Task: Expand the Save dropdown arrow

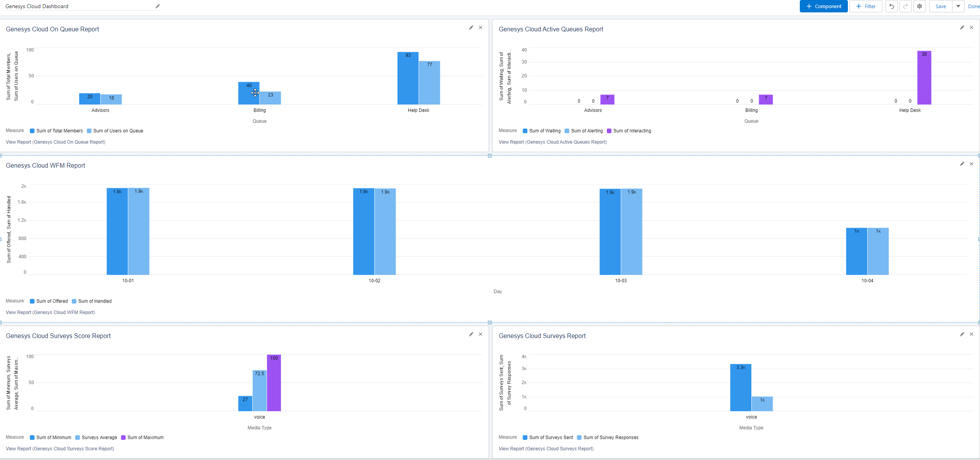Action: (958, 6)
